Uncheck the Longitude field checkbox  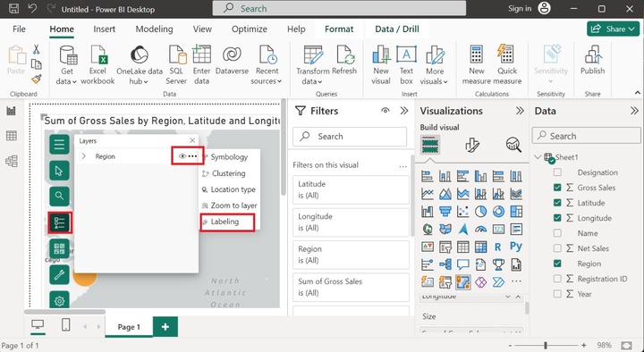[557, 218]
